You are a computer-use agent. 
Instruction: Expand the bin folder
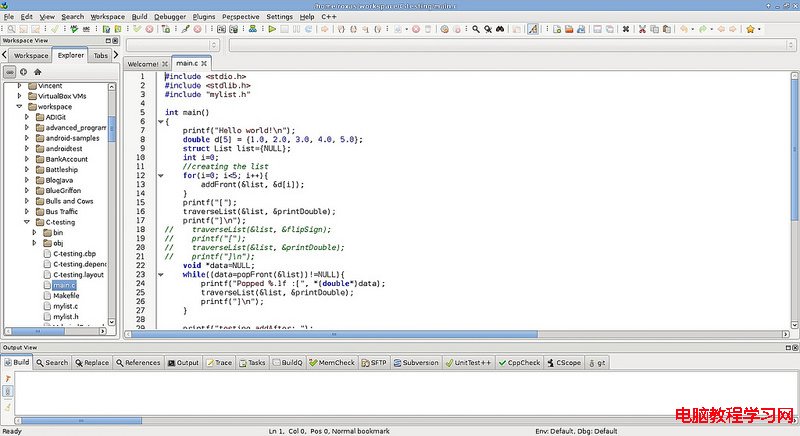click(x=35, y=233)
